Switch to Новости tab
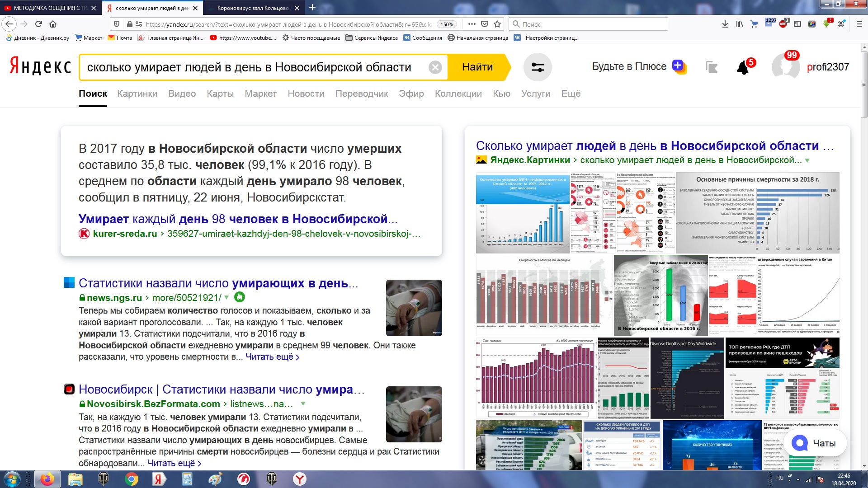 pyautogui.click(x=306, y=94)
